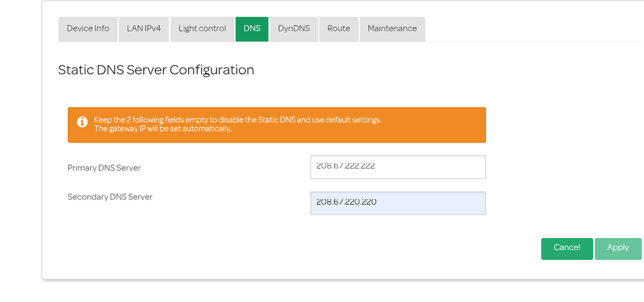Open the DynDNS tab

tap(294, 29)
